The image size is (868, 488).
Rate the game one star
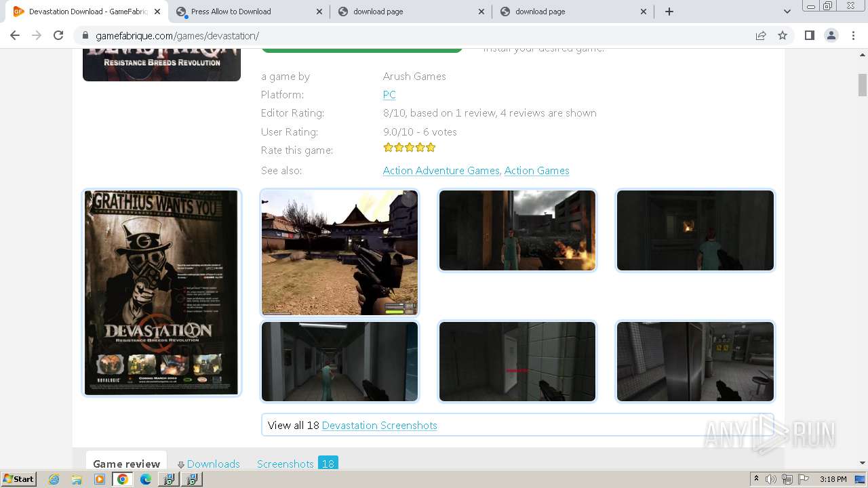[x=388, y=147]
